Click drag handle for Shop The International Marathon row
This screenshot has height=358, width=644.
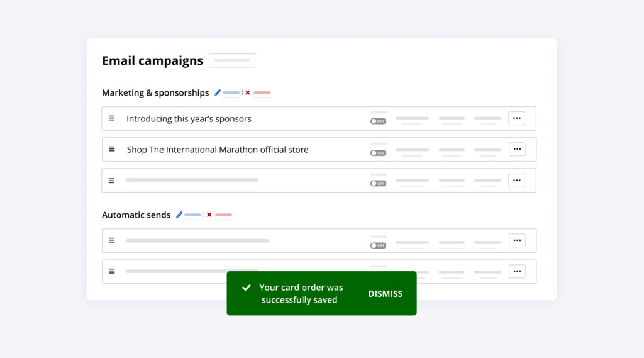[x=112, y=149]
